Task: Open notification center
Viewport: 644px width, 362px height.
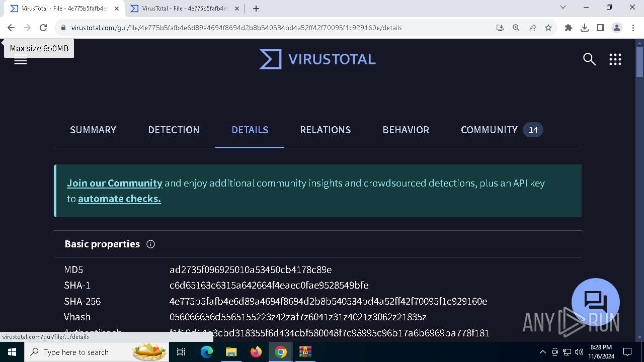Action: click(x=627, y=352)
